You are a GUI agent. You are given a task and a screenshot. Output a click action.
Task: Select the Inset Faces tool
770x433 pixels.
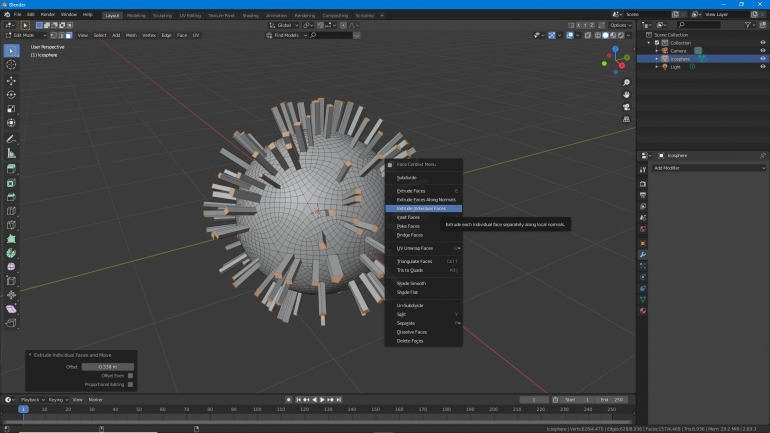[x=11, y=183]
